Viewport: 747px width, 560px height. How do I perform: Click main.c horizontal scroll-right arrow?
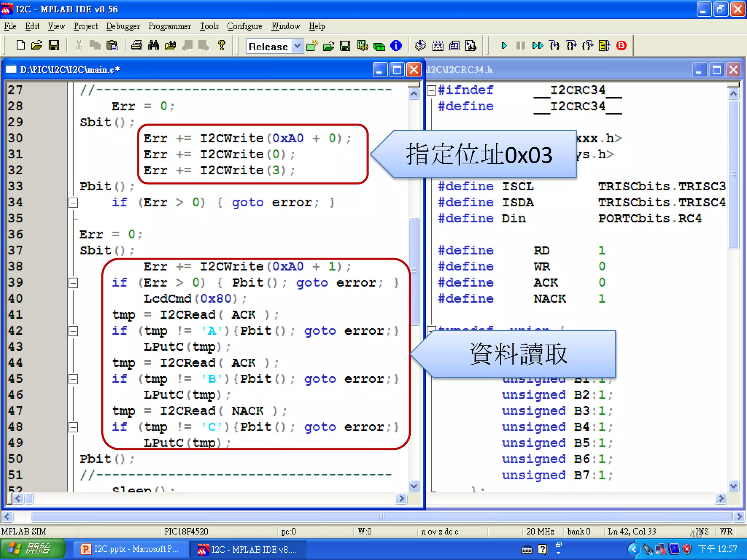pyautogui.click(x=402, y=498)
